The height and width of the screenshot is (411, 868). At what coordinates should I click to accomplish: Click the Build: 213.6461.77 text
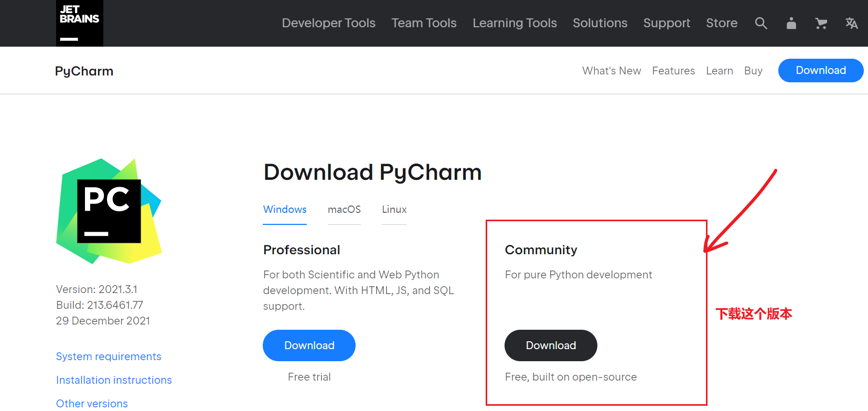[x=100, y=305]
